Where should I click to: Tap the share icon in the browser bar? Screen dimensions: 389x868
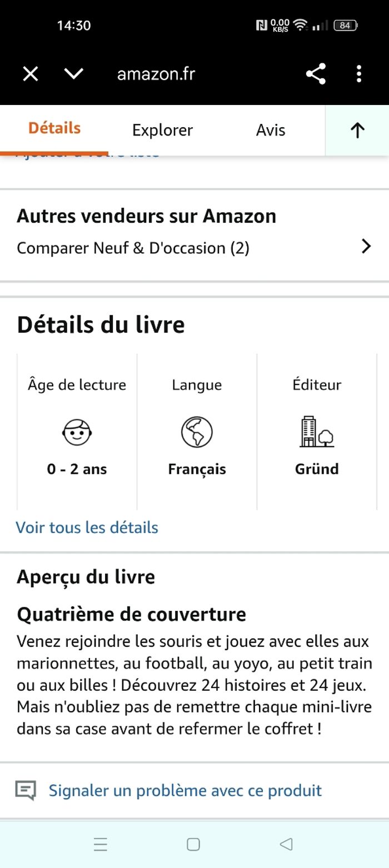tap(316, 74)
